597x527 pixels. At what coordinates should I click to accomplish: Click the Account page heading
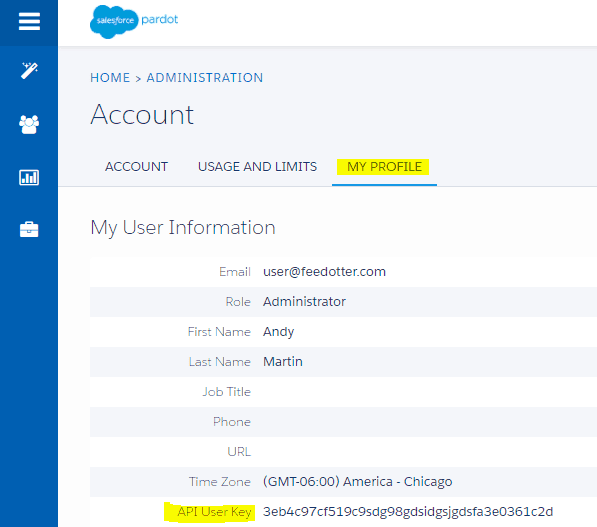142,115
